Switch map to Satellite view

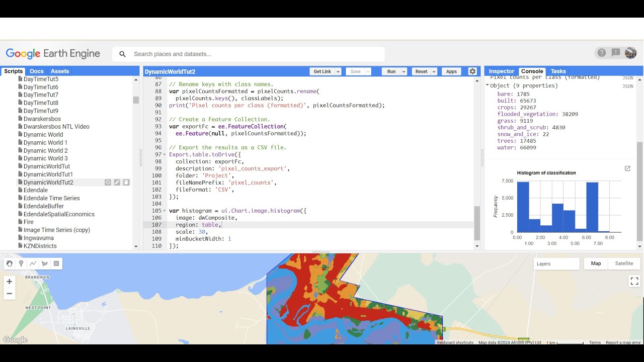624,263
